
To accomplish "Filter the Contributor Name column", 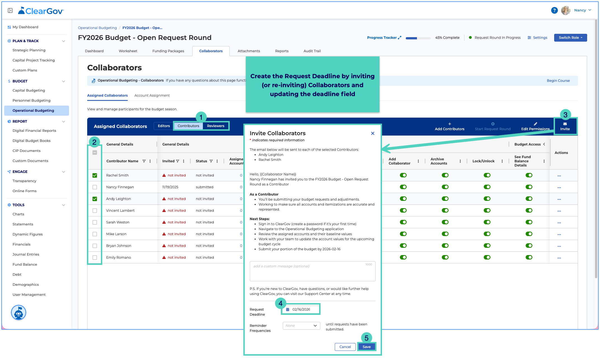I will tap(144, 161).
